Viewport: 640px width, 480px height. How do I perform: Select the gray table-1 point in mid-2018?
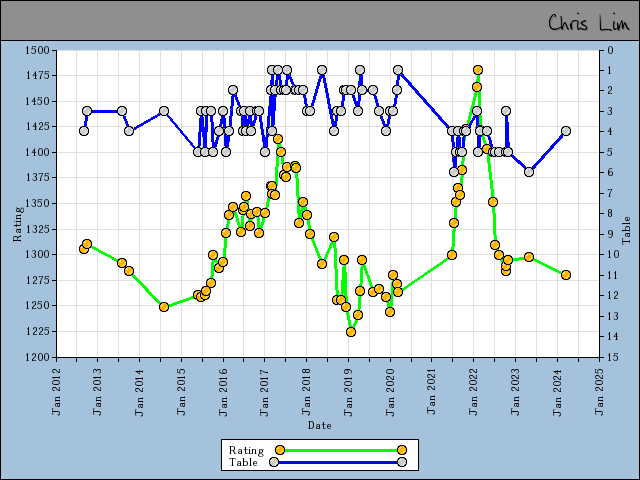click(x=322, y=70)
